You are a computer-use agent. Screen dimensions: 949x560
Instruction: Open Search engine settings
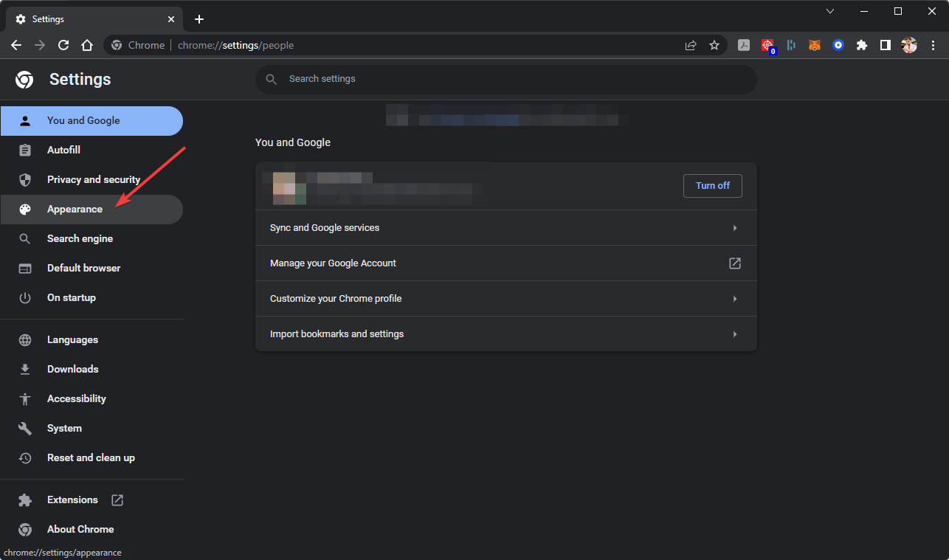92,239
